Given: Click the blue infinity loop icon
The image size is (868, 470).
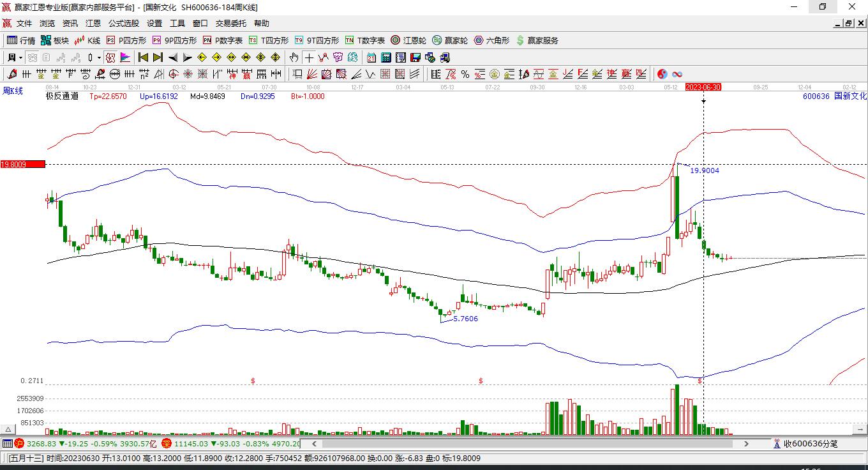Looking at the screenshot, I should pyautogui.click(x=677, y=74).
